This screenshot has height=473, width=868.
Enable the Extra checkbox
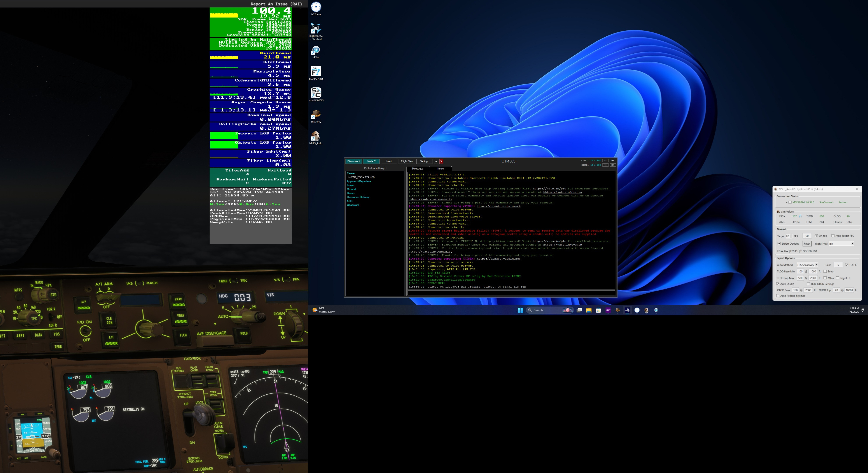[x=825, y=271]
